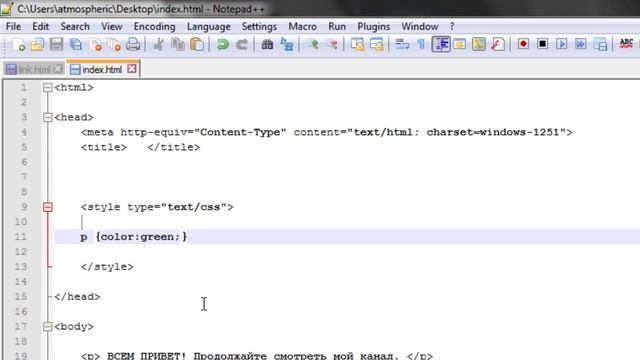Screen dimensions: 640x360
Task: Toggle Show All Characters pilcrow icon
Action: coord(421,44)
